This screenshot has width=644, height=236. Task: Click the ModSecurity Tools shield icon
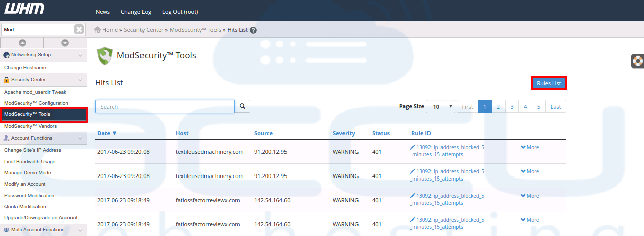click(104, 55)
